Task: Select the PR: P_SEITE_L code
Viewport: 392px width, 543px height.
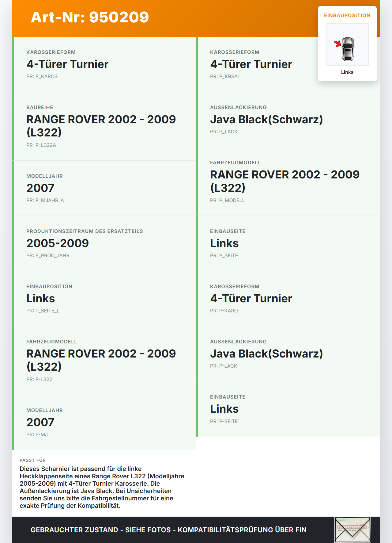Action: [x=43, y=311]
